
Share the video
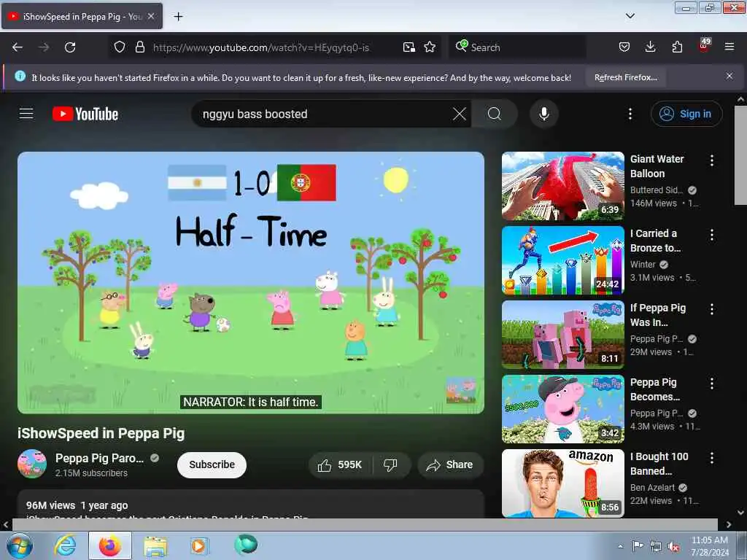pos(450,464)
